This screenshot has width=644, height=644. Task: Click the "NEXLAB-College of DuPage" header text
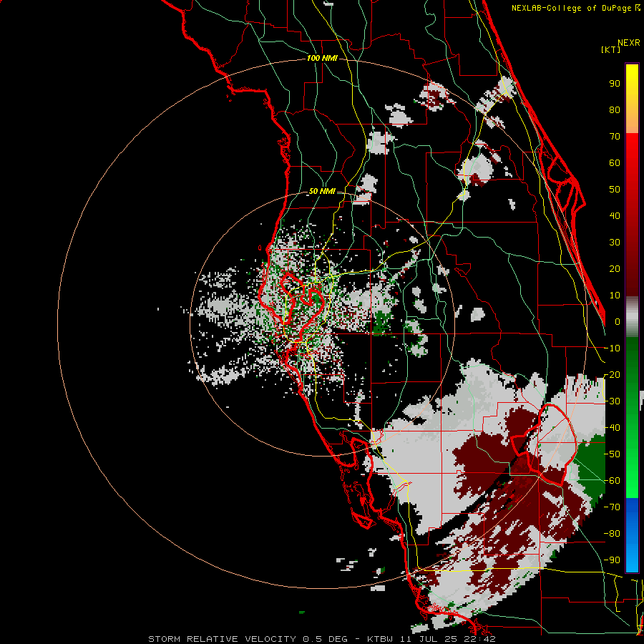[571, 8]
